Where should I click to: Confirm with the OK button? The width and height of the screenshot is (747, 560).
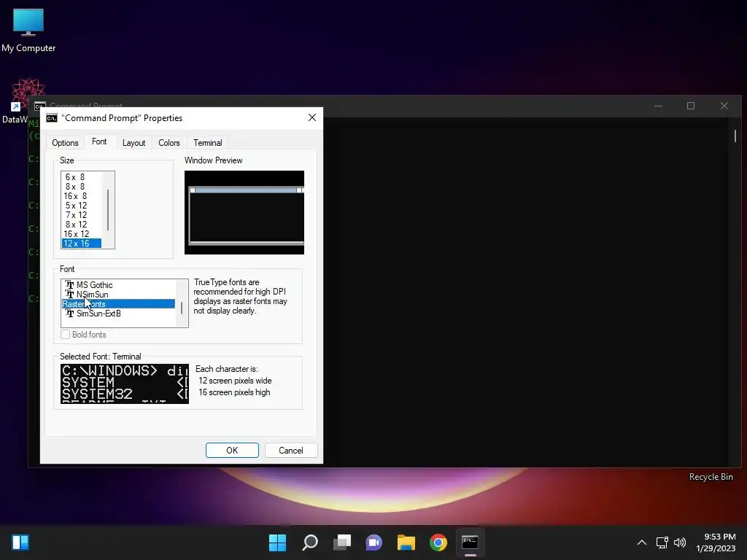(232, 451)
